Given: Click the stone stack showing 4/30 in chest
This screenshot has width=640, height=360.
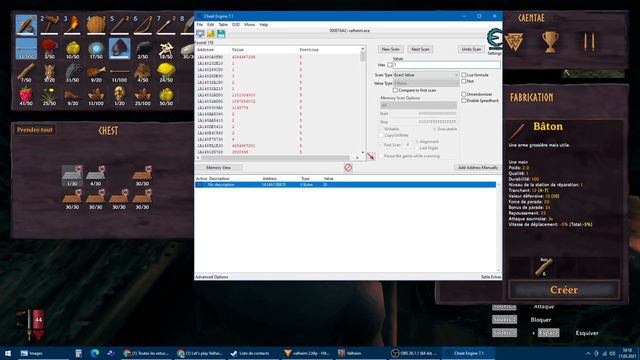Looking at the screenshot, I should [96, 176].
